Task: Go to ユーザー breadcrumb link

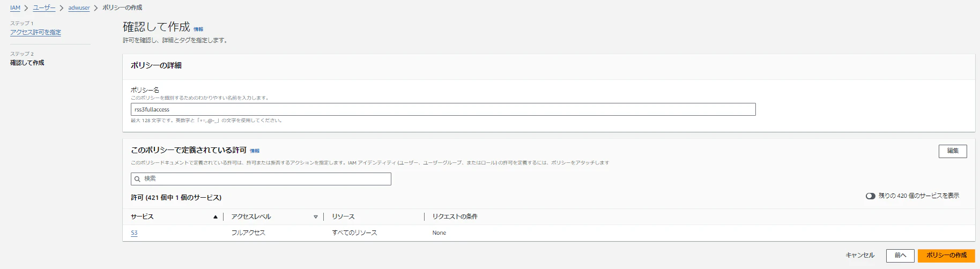Action: coord(44,8)
